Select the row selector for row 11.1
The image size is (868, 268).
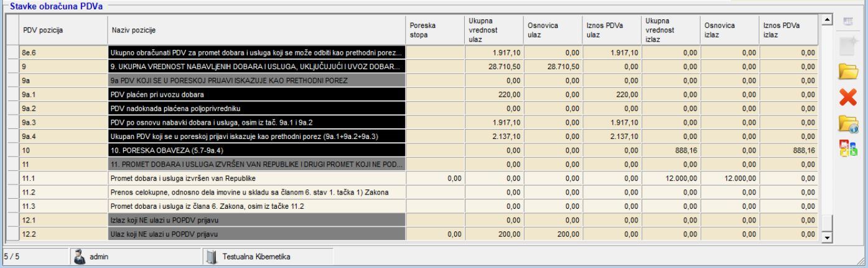click(x=12, y=178)
